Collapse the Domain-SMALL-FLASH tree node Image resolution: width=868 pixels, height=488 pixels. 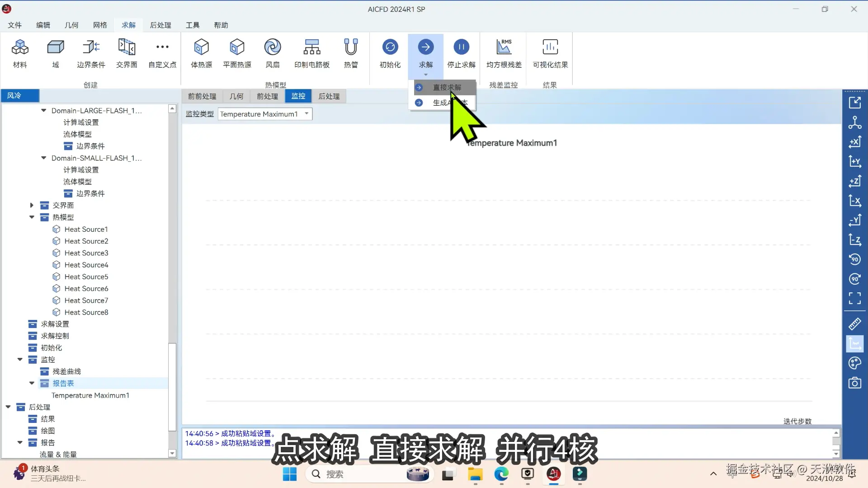(x=43, y=158)
